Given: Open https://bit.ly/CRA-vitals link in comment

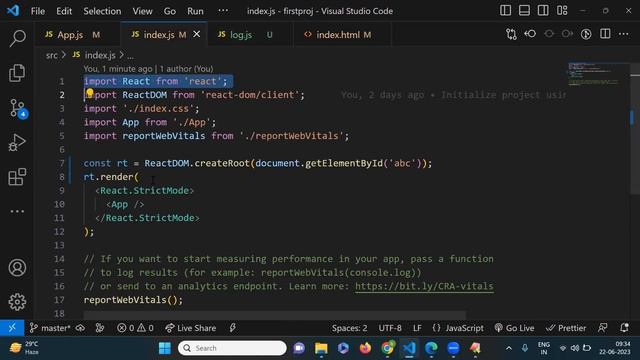Looking at the screenshot, I should (424, 286).
